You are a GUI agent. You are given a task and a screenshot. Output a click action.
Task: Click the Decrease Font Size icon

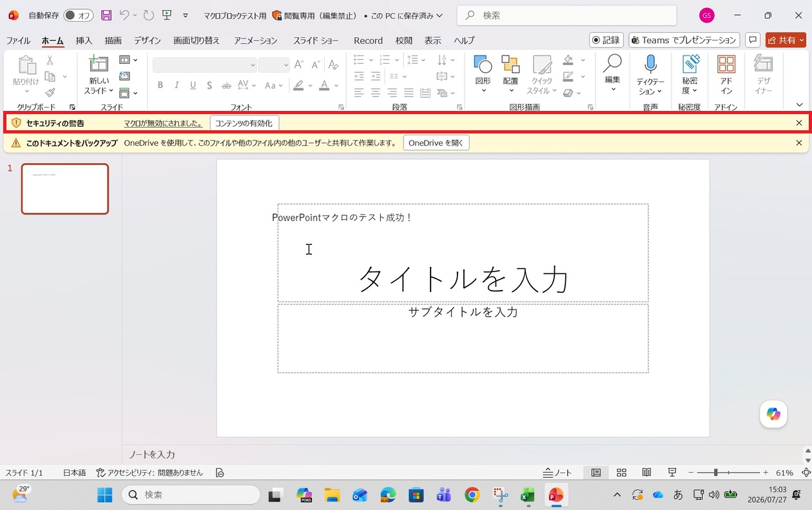pos(316,64)
